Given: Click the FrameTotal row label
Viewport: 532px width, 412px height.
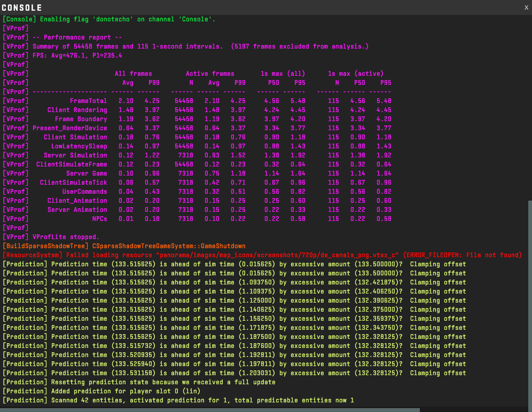Looking at the screenshot, I should coord(88,101).
